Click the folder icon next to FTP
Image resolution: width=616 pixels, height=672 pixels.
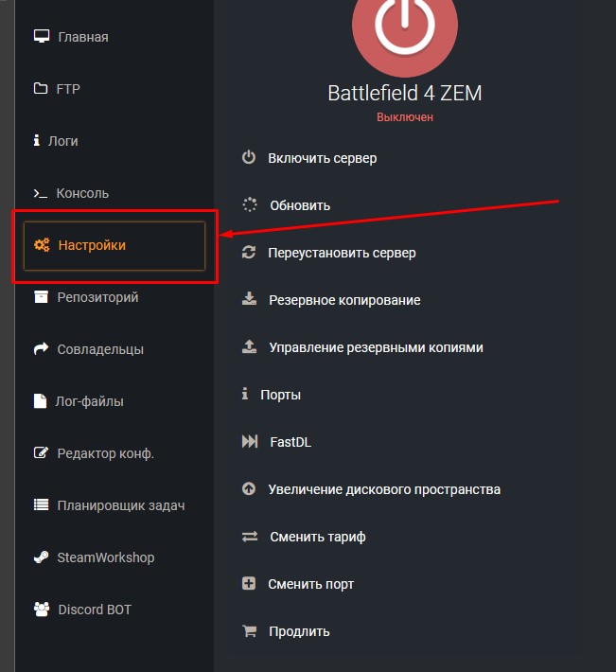(41, 89)
